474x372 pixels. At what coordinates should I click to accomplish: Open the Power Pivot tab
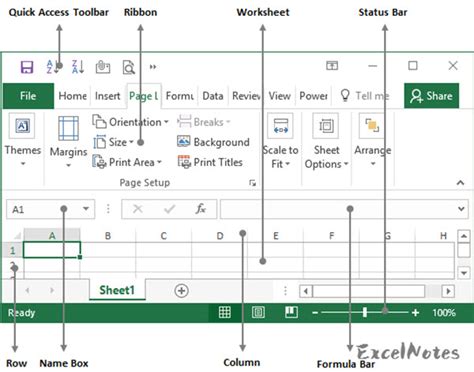point(313,96)
